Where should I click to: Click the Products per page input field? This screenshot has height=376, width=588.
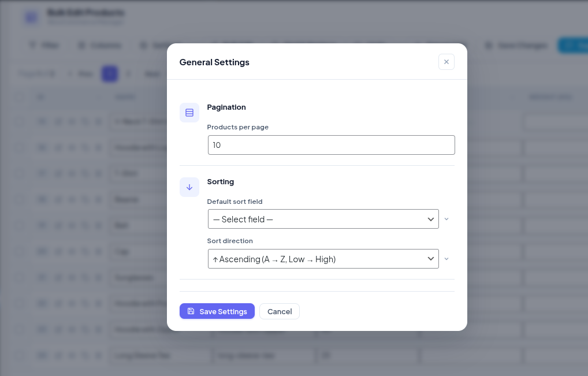pos(331,145)
